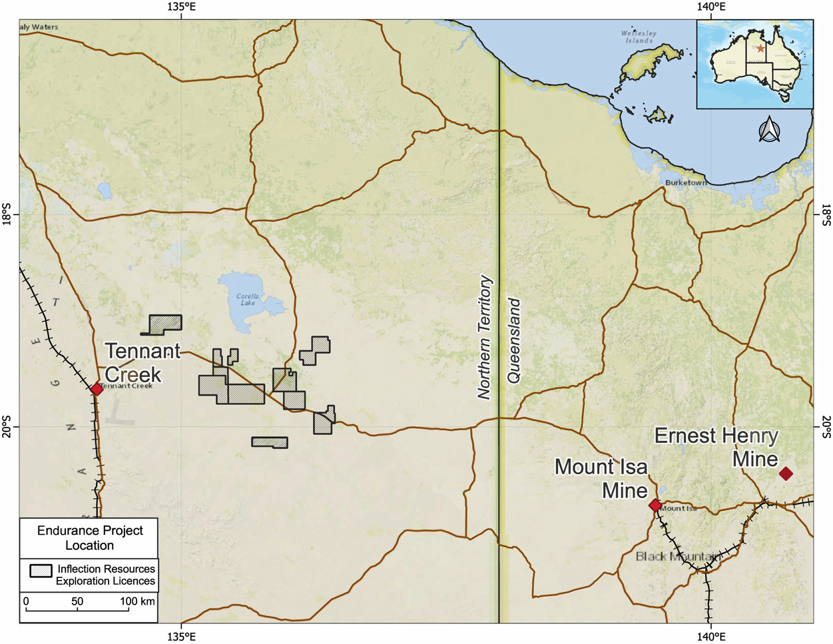Click the 'Black Mountain' map label

[677, 557]
